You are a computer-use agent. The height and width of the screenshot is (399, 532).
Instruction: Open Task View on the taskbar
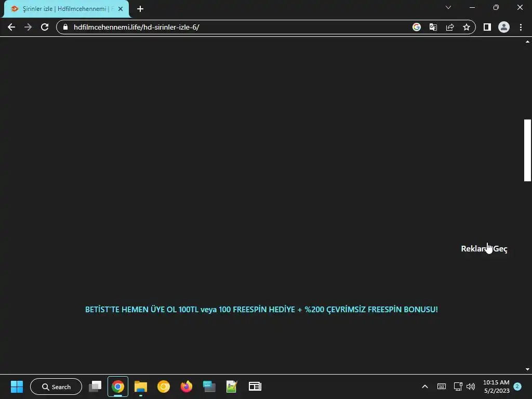tap(95, 387)
